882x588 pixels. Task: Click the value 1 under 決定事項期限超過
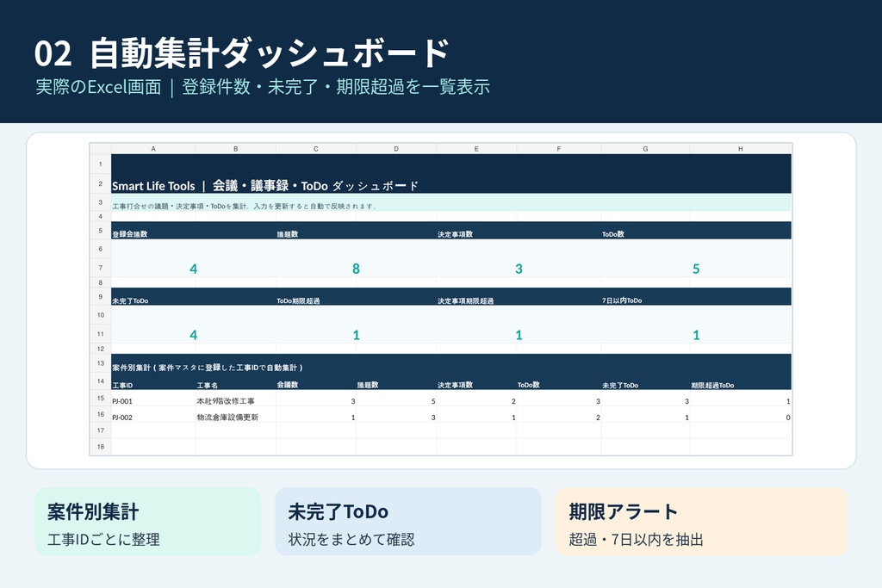click(519, 335)
